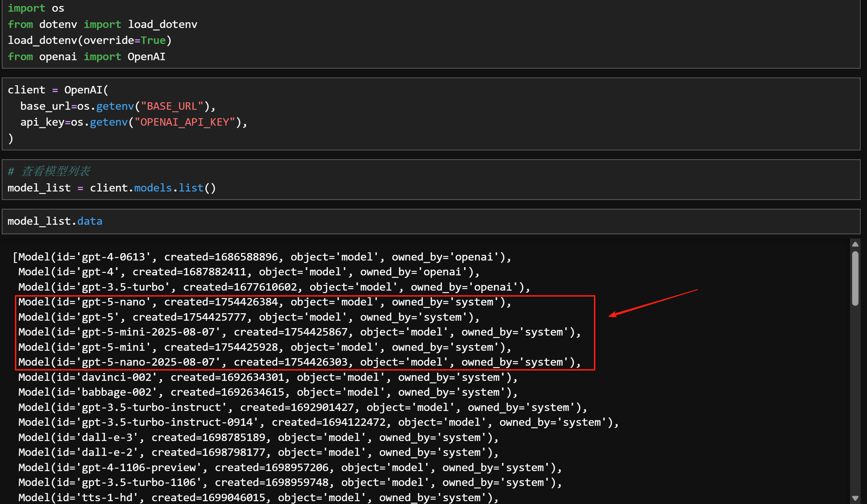Click the output vertical scrollbar thumb

(855, 278)
